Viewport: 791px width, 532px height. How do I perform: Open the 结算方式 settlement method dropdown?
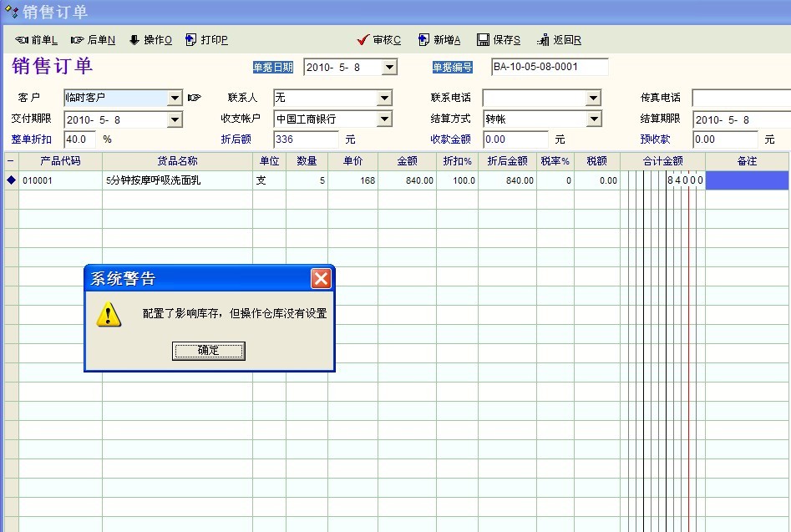click(594, 119)
